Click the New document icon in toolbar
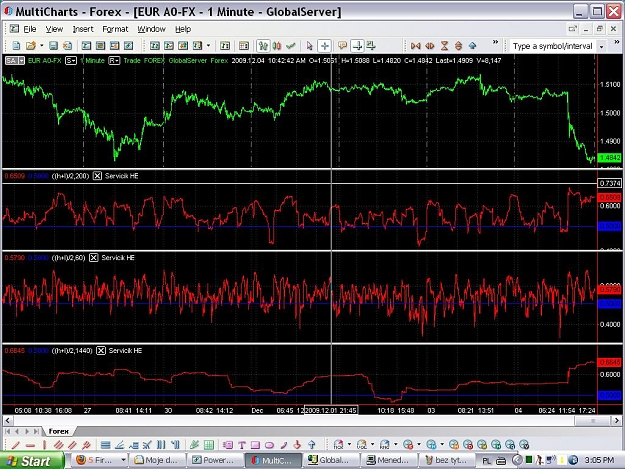The width and height of the screenshot is (625, 469). 16,46
